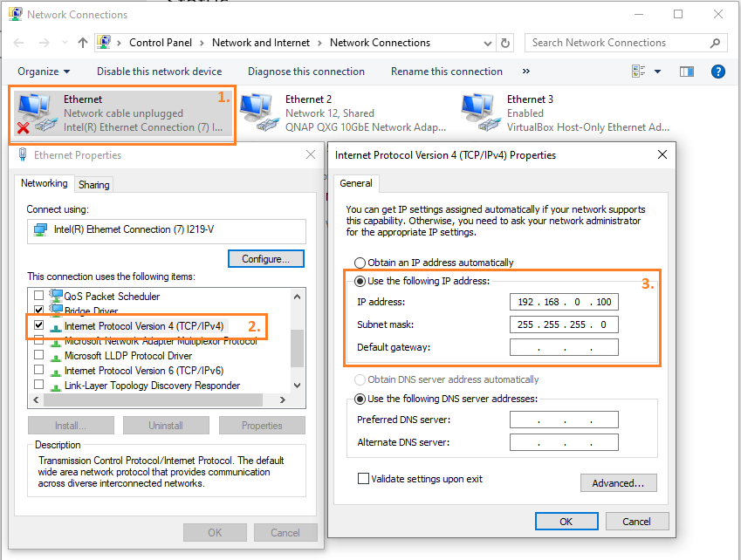Image resolution: width=741 pixels, height=560 pixels.
Task: Select the Ethernet adapter icon
Action: coord(36,113)
